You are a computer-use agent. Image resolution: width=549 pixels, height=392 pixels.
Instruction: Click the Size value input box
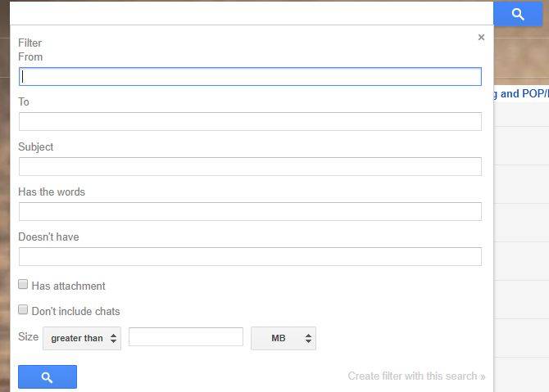[x=186, y=337]
